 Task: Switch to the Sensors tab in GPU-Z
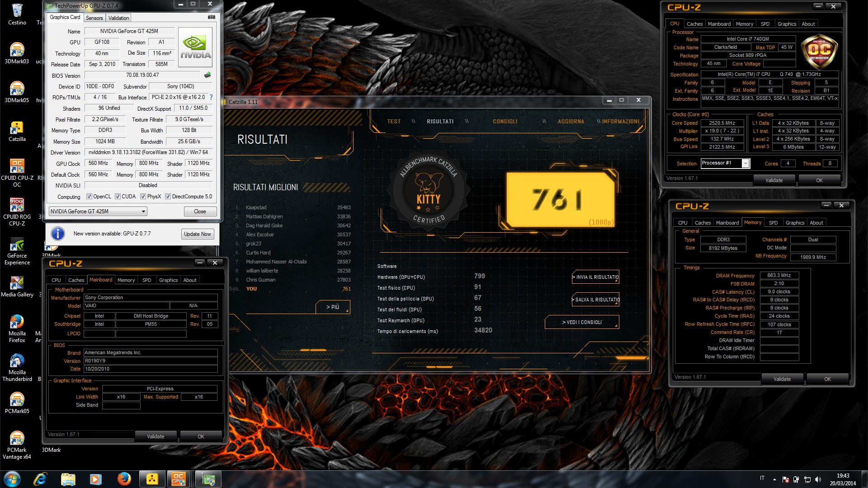pos(94,18)
